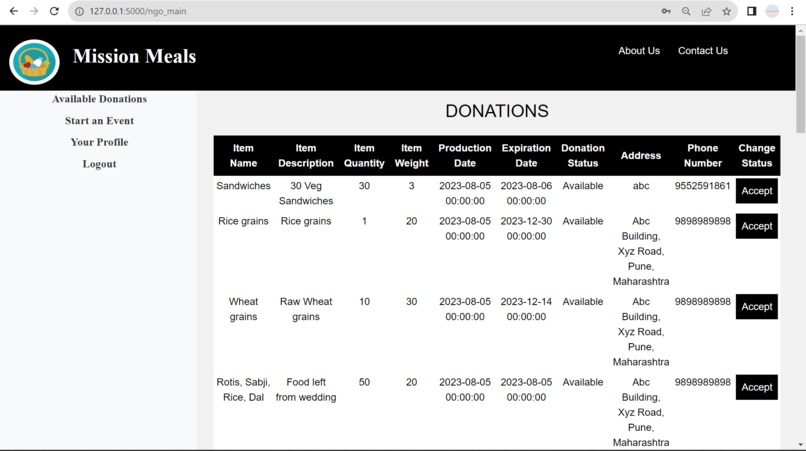Click the Item Name column header
806x451 pixels.
[243, 156]
